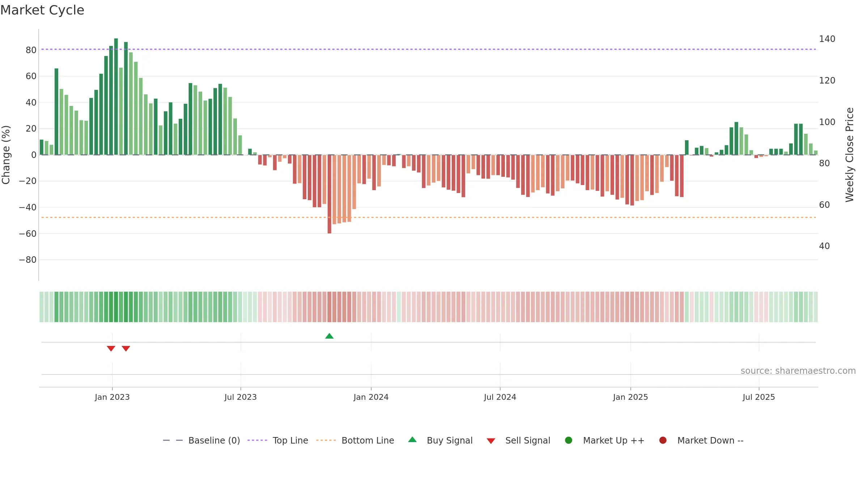Screen dimensions: 868x488
Task: Click the second red Sell Signal marker after Jan 2023
Action: coord(126,348)
